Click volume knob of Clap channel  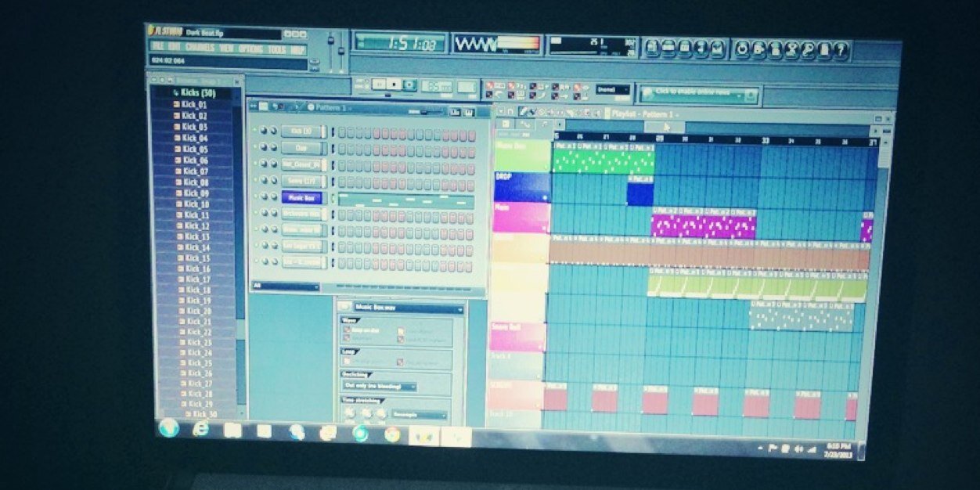[273, 147]
